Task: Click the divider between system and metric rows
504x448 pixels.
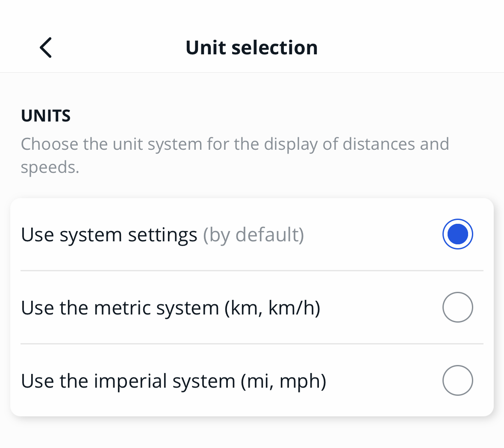Action: 252,270
